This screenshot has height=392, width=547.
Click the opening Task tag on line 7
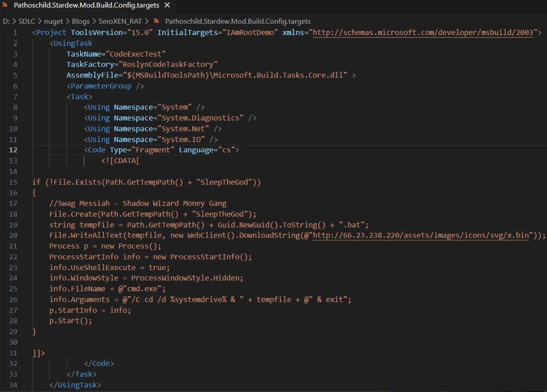click(x=79, y=97)
